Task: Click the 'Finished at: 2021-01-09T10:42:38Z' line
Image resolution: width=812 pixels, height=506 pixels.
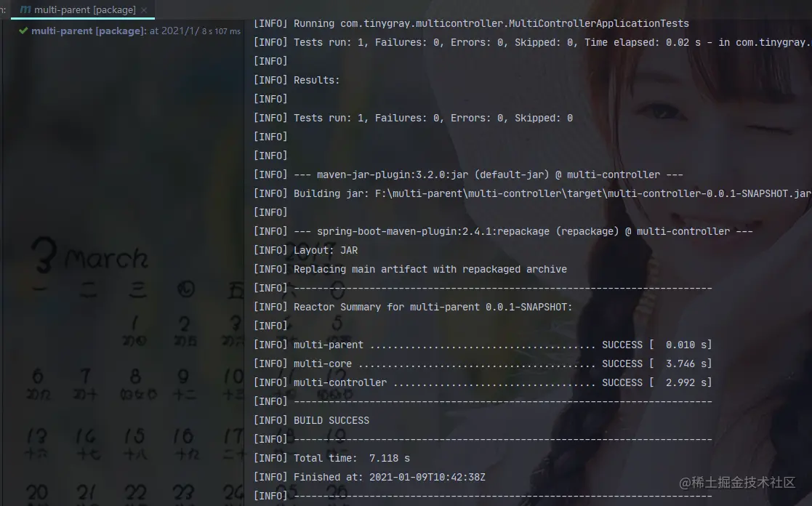Action: point(369,477)
